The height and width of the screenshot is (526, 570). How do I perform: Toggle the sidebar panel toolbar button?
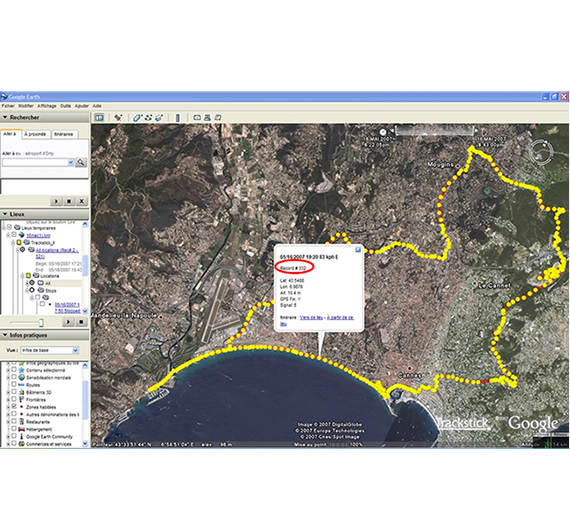[99, 117]
